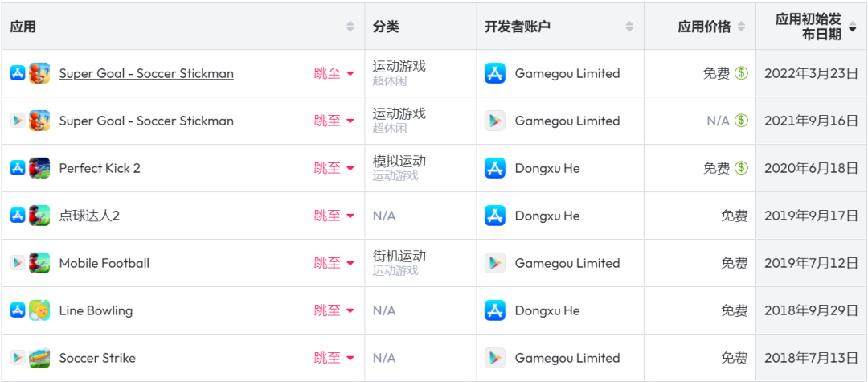Viewport: 868px width, 382px height.
Task: Open 跳至 dropdown for Line Bowling
Action: tap(334, 310)
